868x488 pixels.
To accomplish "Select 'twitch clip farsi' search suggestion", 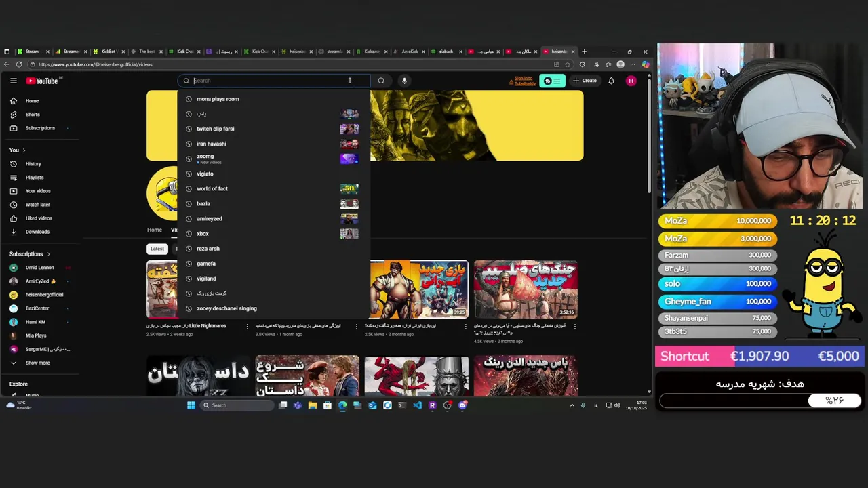I will coord(273,129).
